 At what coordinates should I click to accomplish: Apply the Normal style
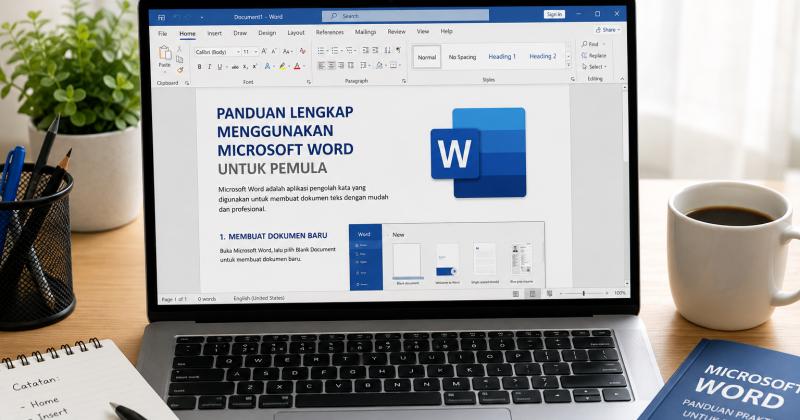point(427,57)
